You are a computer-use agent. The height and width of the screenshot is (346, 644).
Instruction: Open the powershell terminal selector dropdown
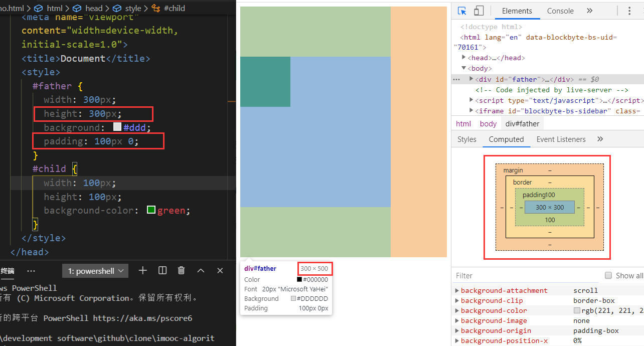(95, 271)
